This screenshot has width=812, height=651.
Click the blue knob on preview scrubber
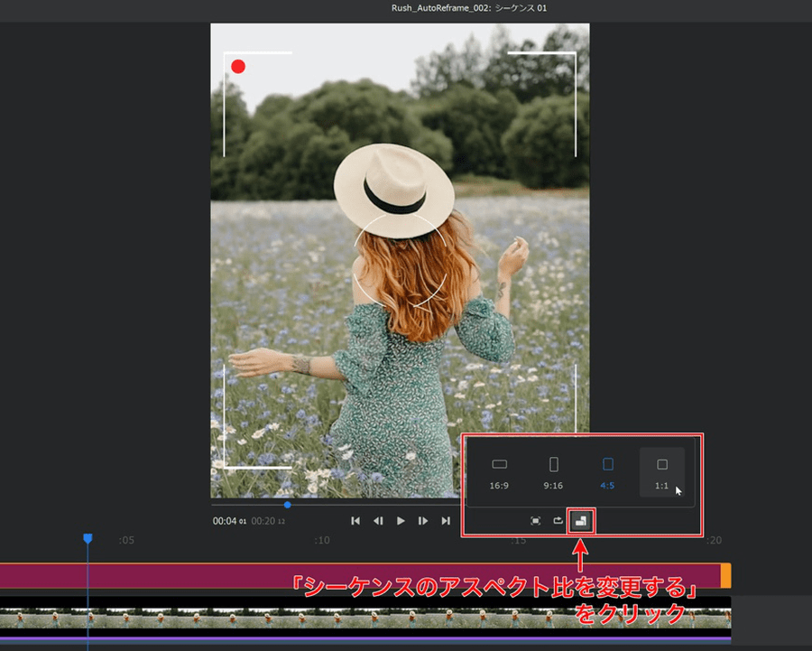click(287, 505)
